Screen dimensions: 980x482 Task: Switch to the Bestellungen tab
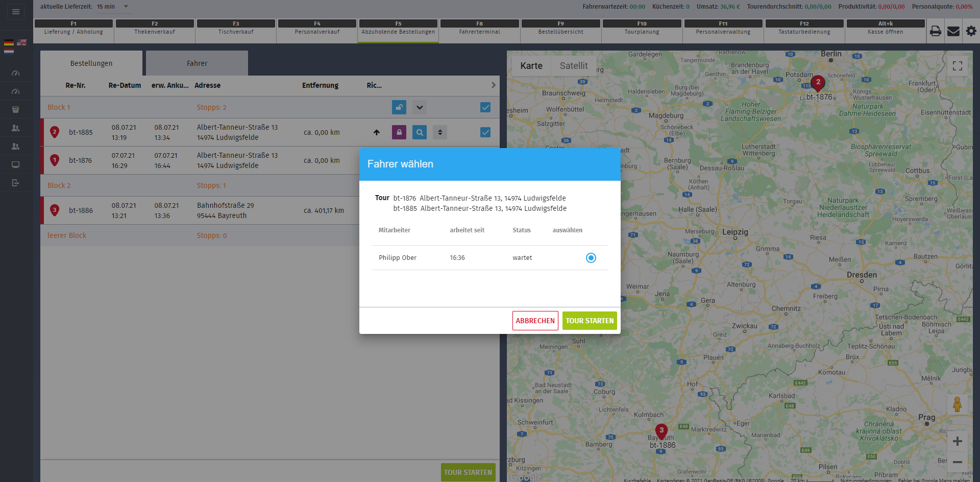click(91, 63)
